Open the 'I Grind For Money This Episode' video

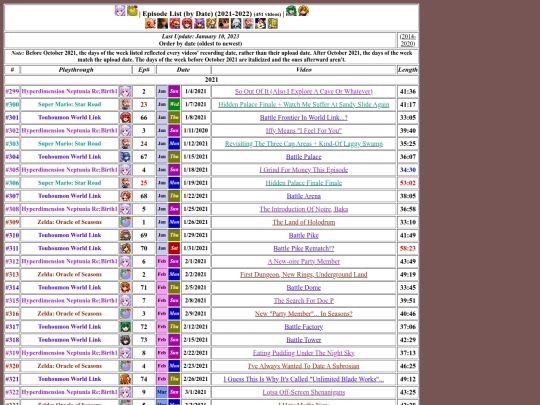point(304,170)
